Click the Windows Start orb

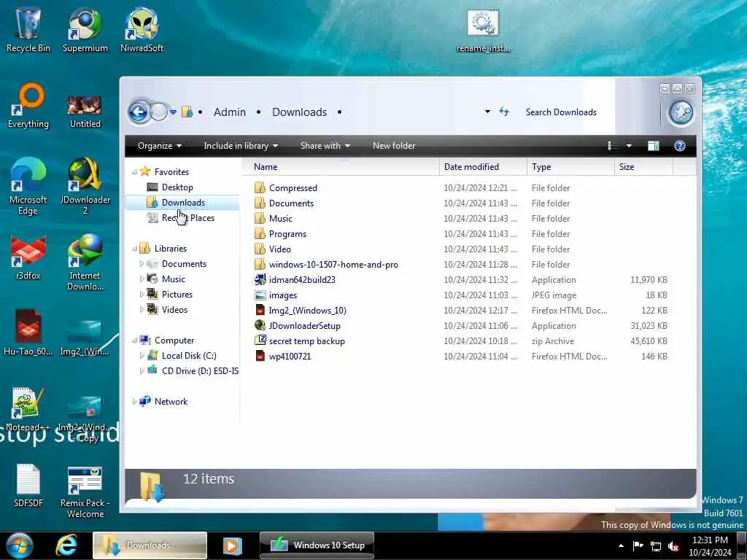[20, 545]
